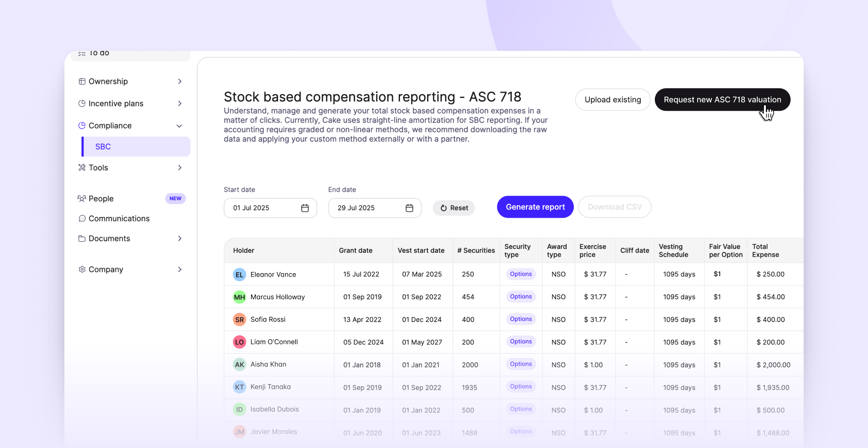
Task: Click the holder name Kenji Tanaka
Action: click(x=270, y=387)
